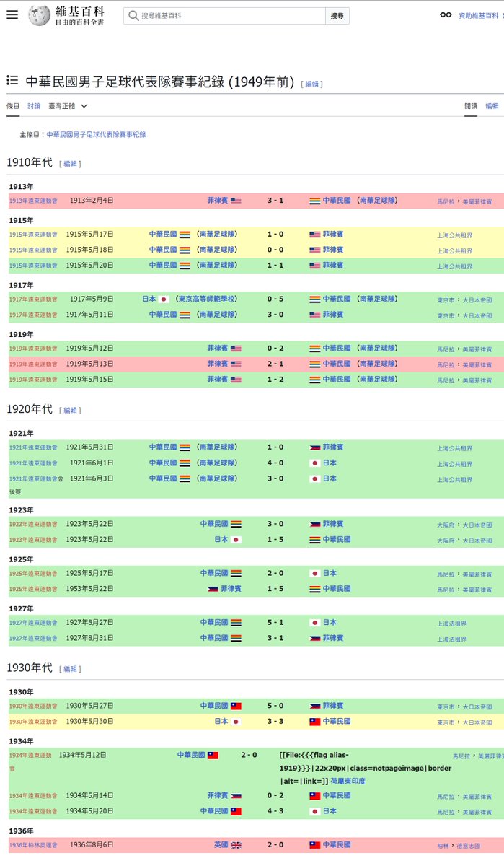The height and width of the screenshot is (866, 504).
Task: Click date 1936年8月6日 cell
Action: tap(92, 845)
